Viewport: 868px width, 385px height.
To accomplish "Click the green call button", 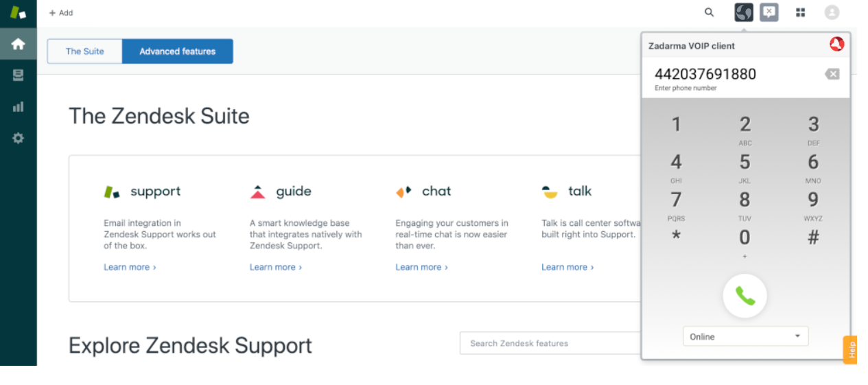I will pos(744,296).
